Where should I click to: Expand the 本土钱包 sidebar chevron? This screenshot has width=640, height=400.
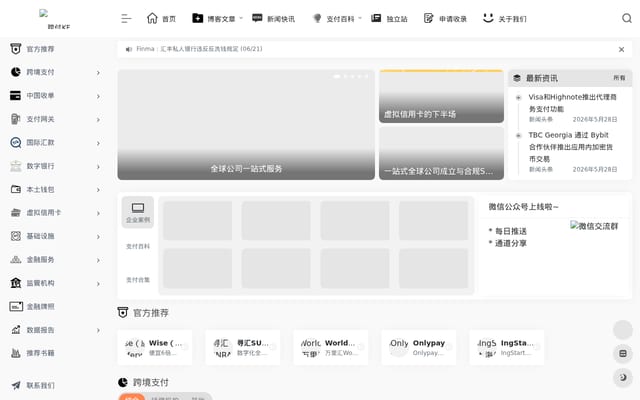tap(98, 190)
